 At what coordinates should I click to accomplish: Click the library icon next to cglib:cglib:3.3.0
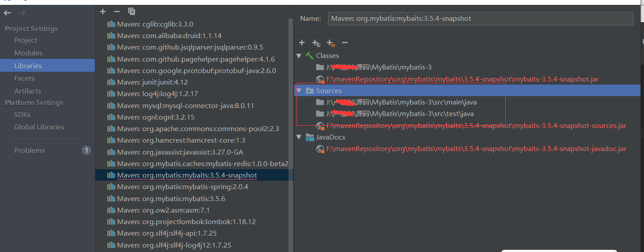tap(111, 24)
